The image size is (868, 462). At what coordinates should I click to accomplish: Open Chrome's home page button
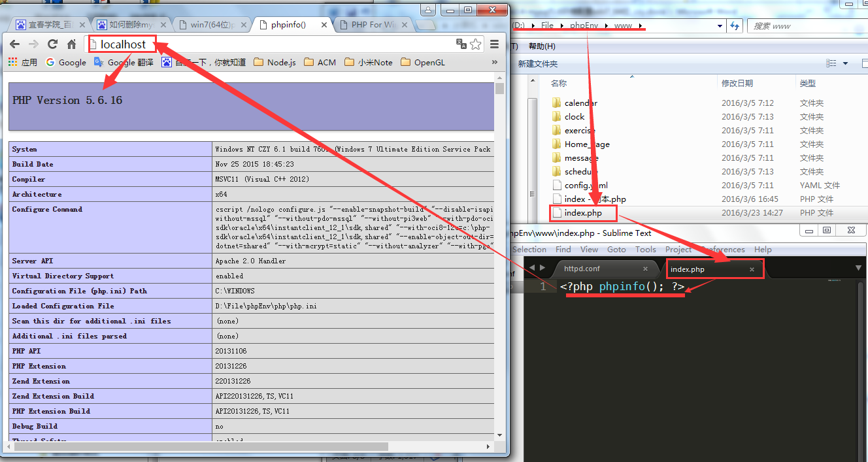[72, 44]
